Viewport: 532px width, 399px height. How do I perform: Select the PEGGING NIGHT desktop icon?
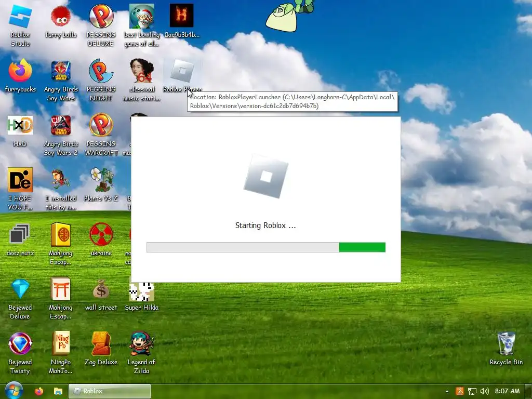coord(101,80)
